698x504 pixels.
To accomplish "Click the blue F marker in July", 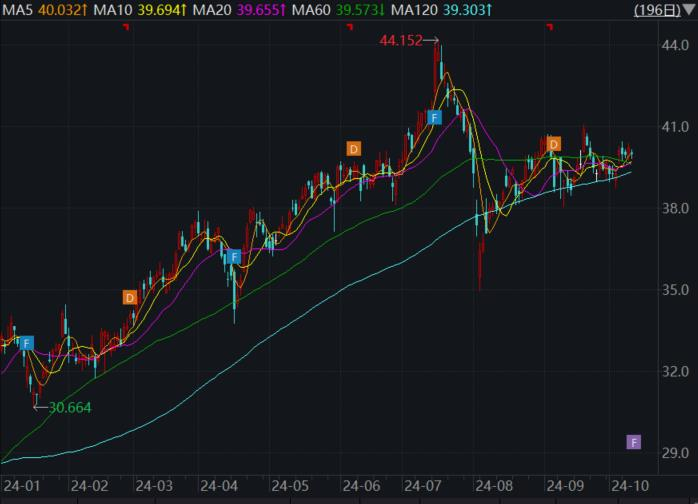I will pyautogui.click(x=434, y=118).
